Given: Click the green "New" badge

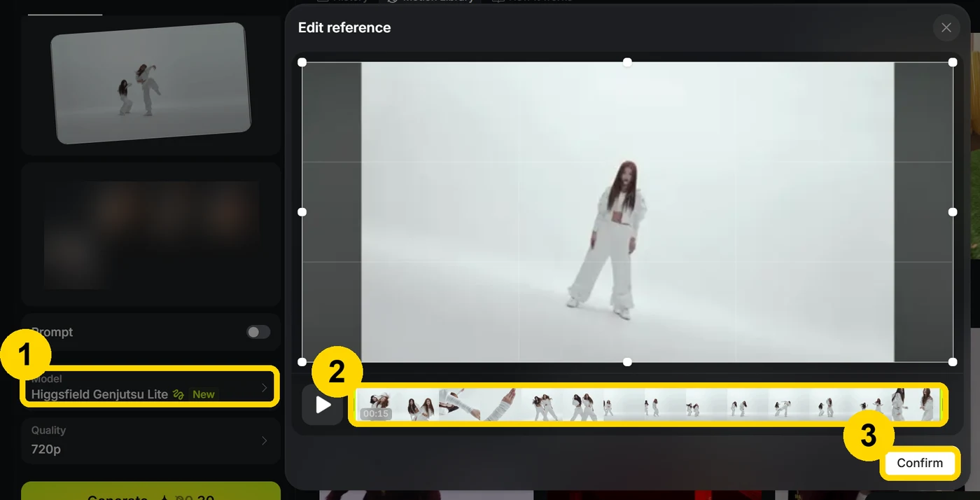Looking at the screenshot, I should [204, 394].
